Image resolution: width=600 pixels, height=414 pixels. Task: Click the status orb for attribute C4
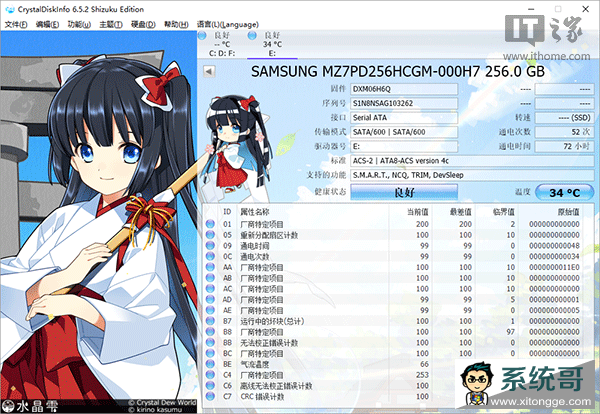(210, 375)
